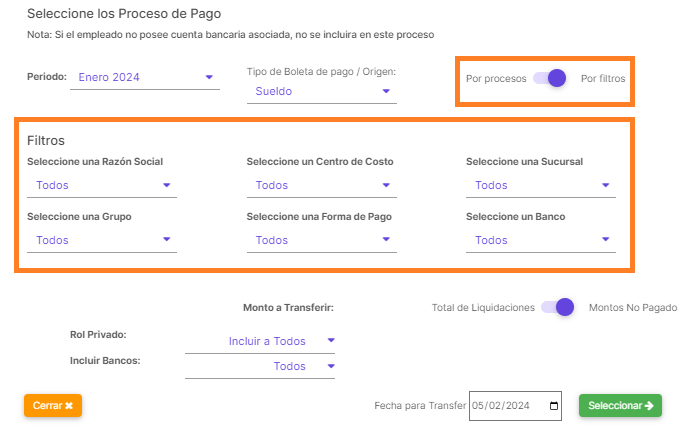This screenshot has height=436, width=682.
Task: Click the Banco dropdown arrow
Action: (x=606, y=240)
